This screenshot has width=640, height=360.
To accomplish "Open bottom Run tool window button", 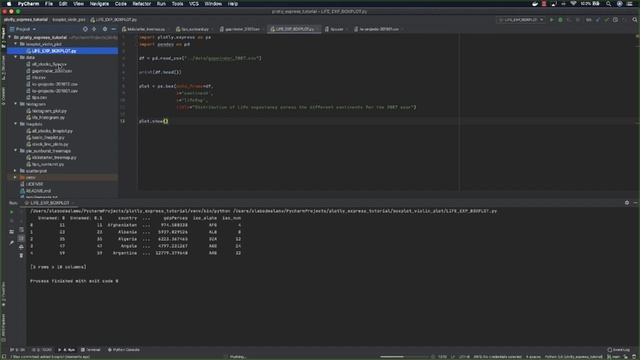I will coord(67,350).
